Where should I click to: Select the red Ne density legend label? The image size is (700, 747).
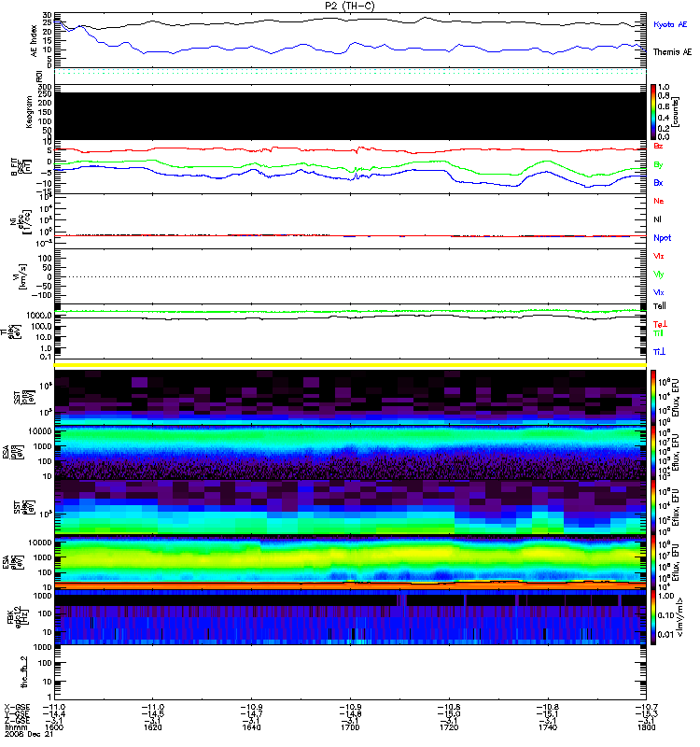pyautogui.click(x=659, y=201)
